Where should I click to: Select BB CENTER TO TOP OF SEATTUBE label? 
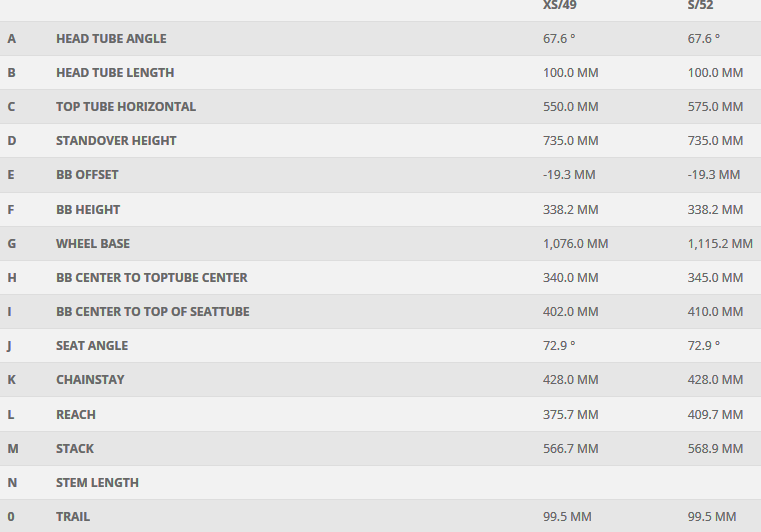[x=153, y=312]
